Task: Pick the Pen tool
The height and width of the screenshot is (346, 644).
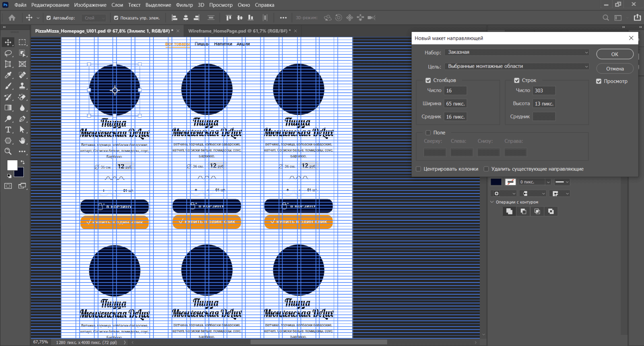Action: point(23,119)
